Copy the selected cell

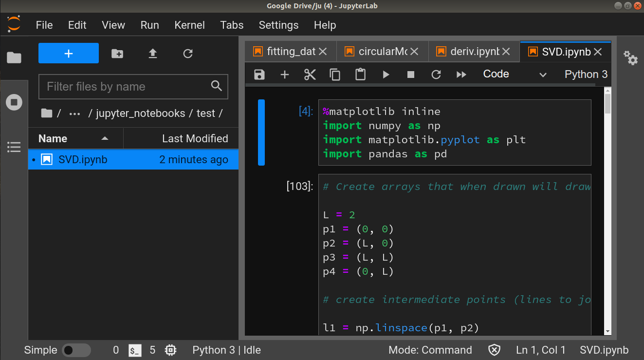click(x=335, y=74)
